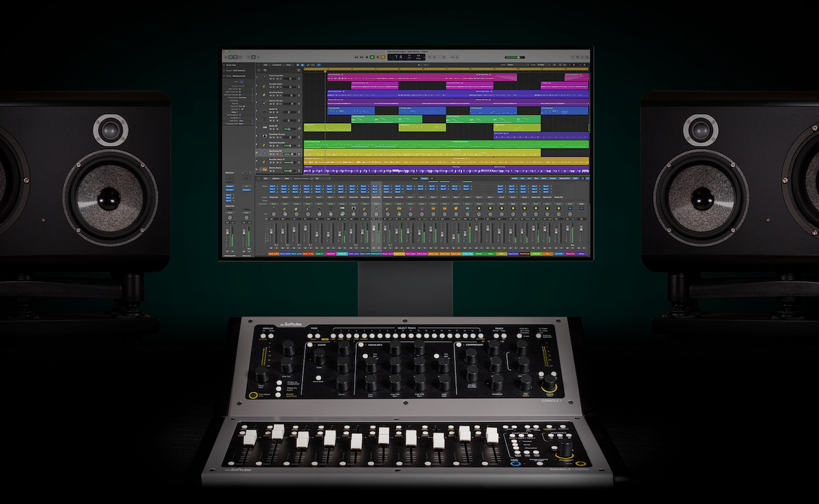The height and width of the screenshot is (504, 819).
Task: Adjust the master volume slider in the control bar
Action: tap(515, 57)
